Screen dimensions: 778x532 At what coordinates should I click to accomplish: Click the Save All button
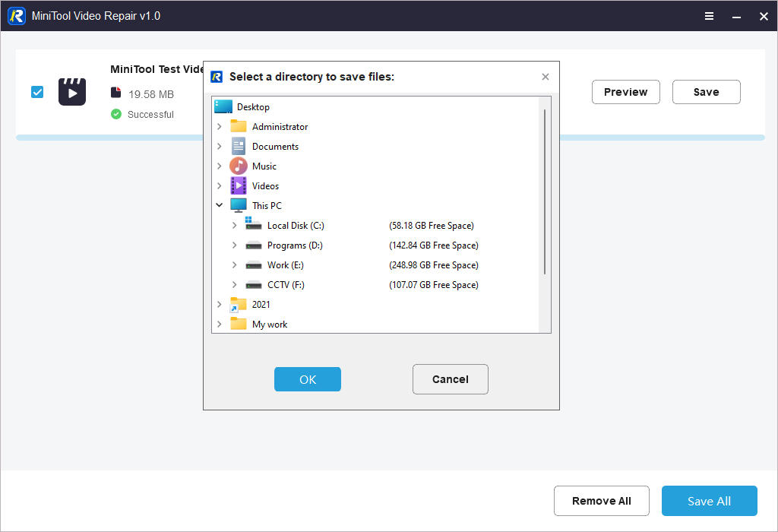[x=709, y=501]
